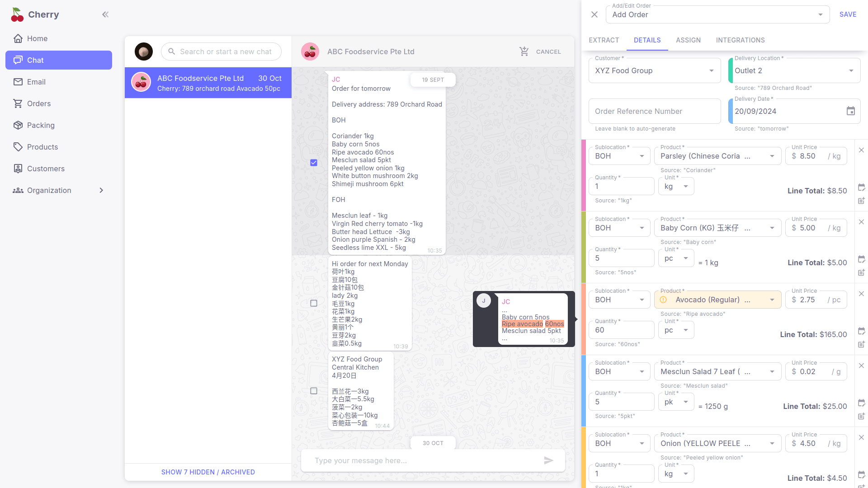Image resolution: width=868 pixels, height=488 pixels.
Task: Open the INTEGRATIONS tab
Action: click(740, 40)
